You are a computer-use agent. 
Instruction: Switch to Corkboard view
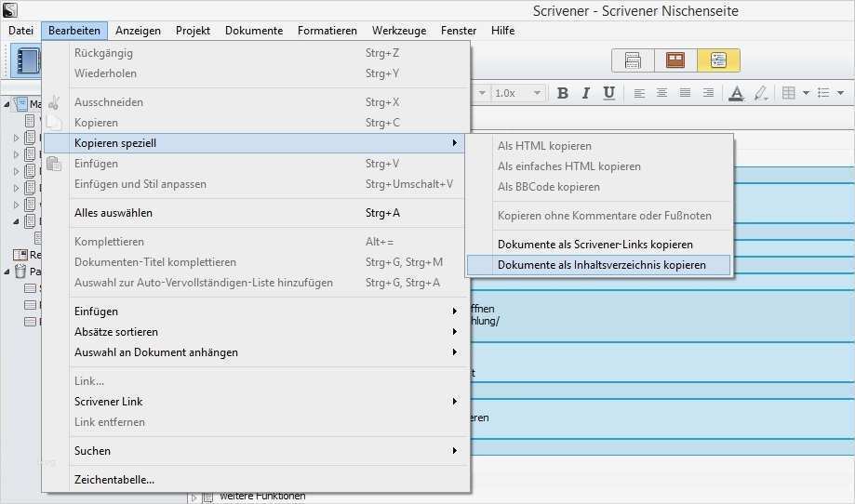pos(675,60)
